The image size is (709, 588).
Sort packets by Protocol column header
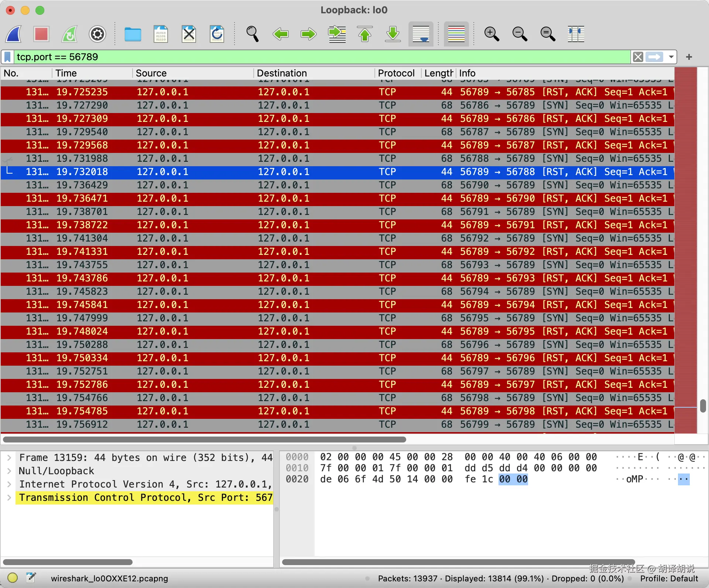click(x=396, y=73)
